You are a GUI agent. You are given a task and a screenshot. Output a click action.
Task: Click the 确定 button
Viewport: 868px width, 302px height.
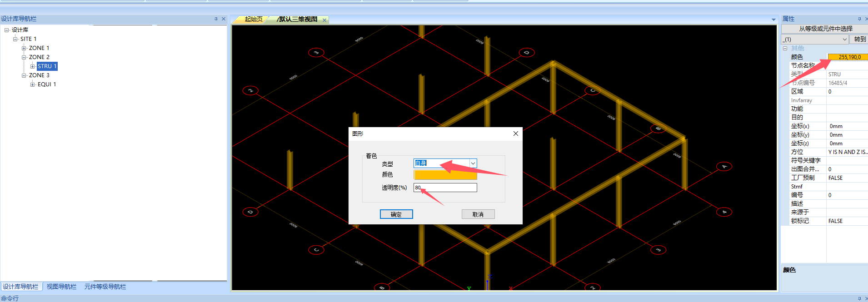(x=396, y=214)
